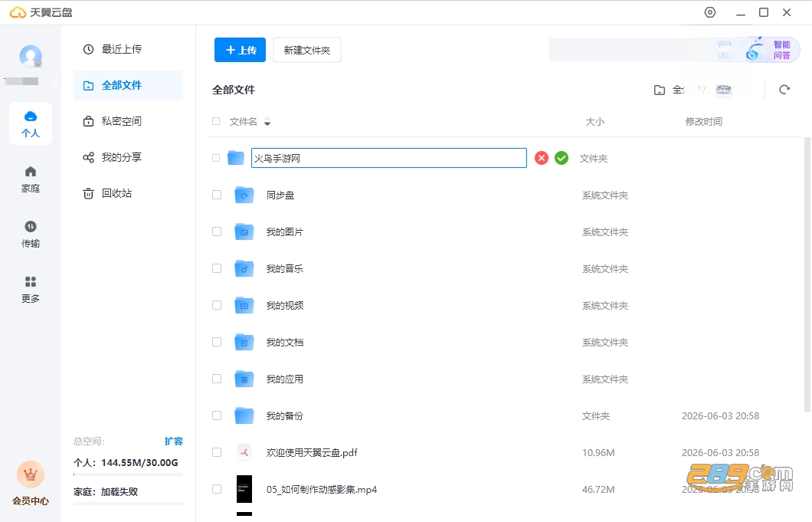This screenshot has height=522, width=812.
Task: Open the settings gear in title bar
Action: pyautogui.click(x=710, y=12)
